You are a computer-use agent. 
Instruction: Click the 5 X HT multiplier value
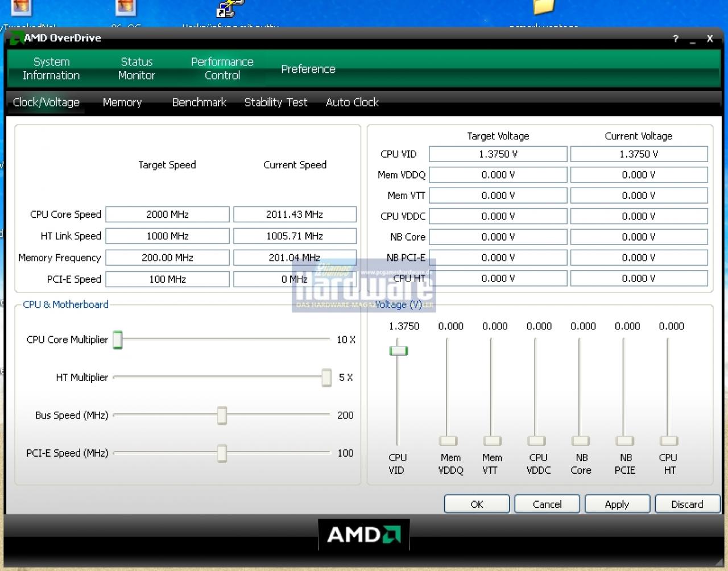pyautogui.click(x=346, y=378)
